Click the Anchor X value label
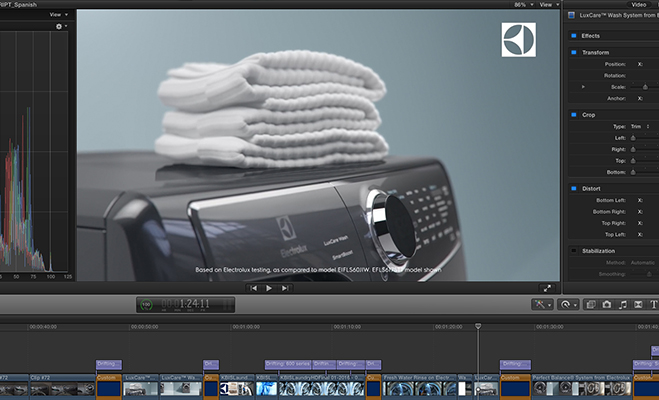This screenshot has width=659, height=400. [640, 98]
